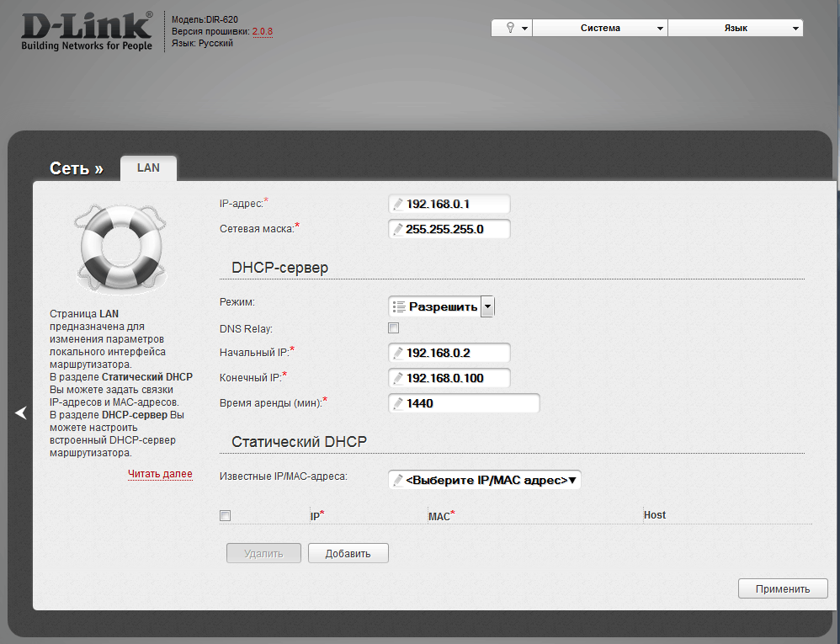Expand the Режим dropdown arrow
Viewport: 840px width, 644px height.
[x=487, y=306]
